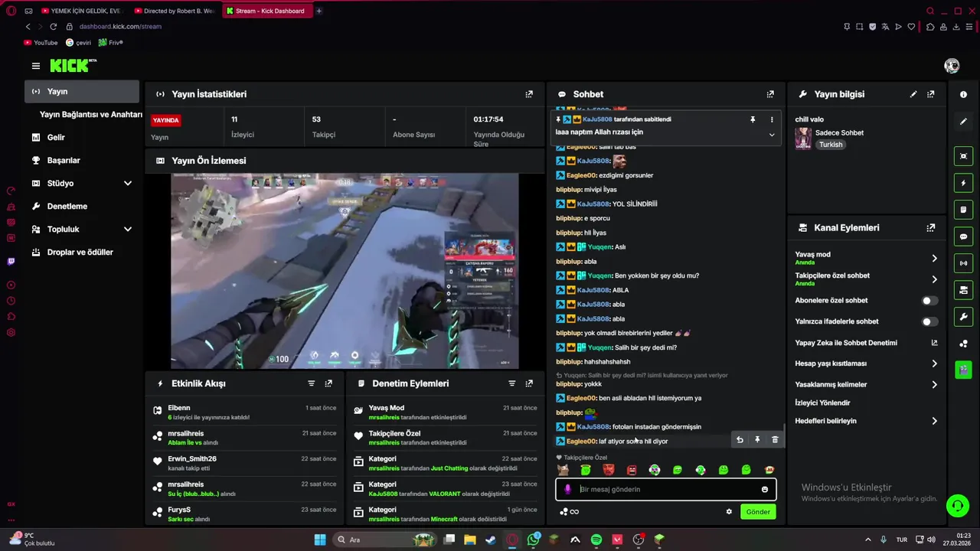Click the Turkish language tag
The height and width of the screenshot is (551, 980).
click(830, 145)
